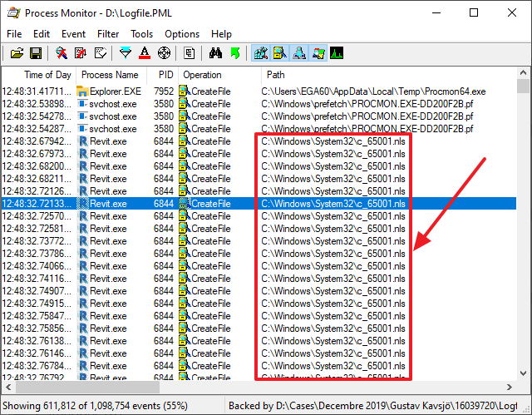
Task: Select the svchost.exe row at 12:48:32.53898
Action: (259, 104)
